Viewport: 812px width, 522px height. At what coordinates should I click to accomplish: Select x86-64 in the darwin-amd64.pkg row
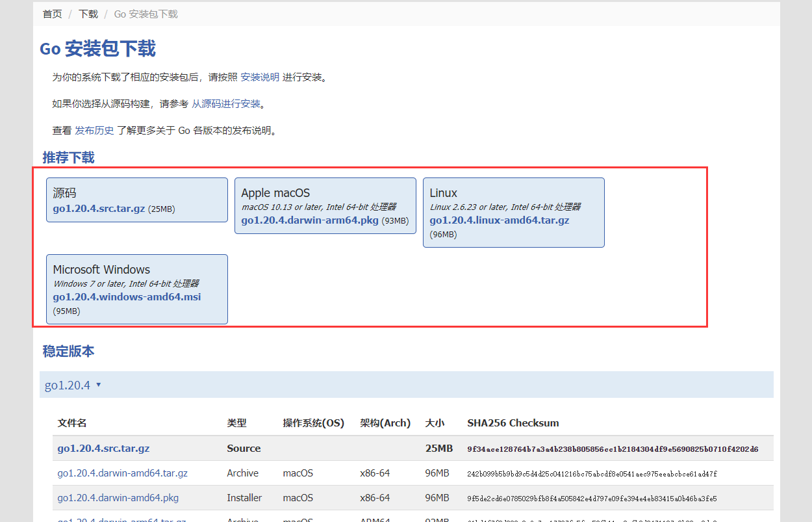coord(375,498)
